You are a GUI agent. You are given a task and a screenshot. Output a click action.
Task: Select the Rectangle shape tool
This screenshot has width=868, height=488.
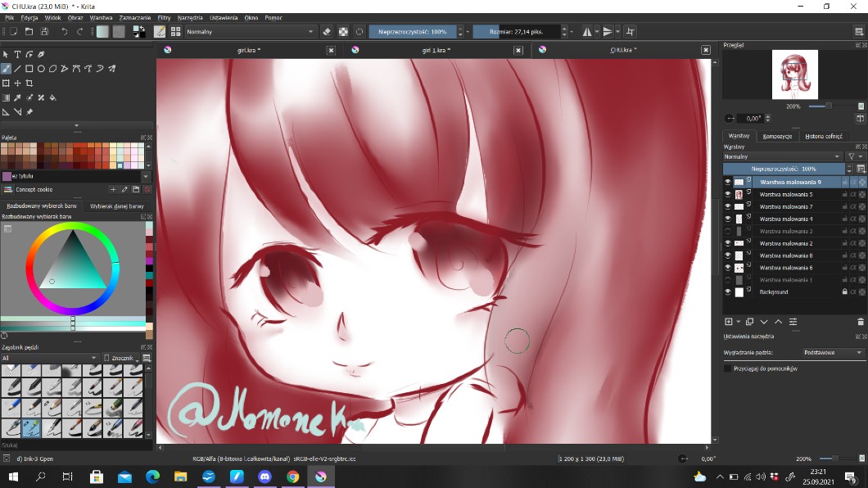(29, 69)
